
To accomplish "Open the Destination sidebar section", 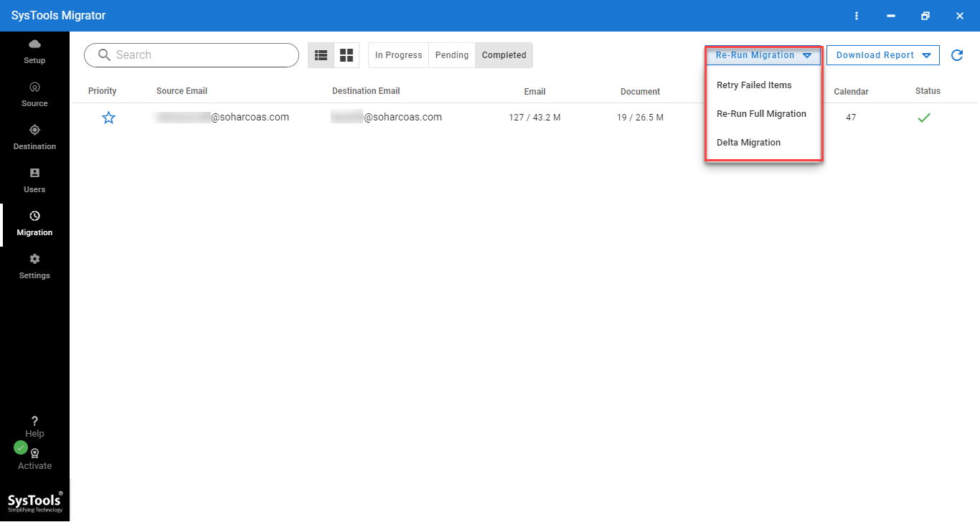I will [x=34, y=137].
